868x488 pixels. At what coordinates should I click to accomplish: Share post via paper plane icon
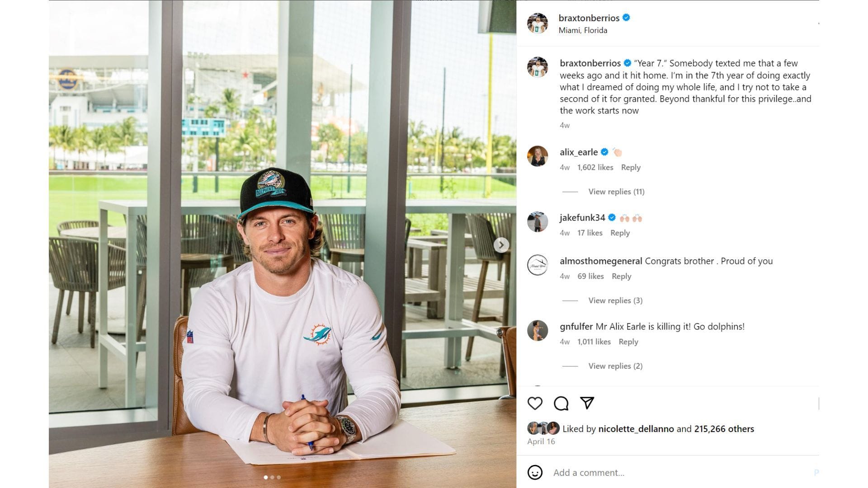tap(587, 403)
